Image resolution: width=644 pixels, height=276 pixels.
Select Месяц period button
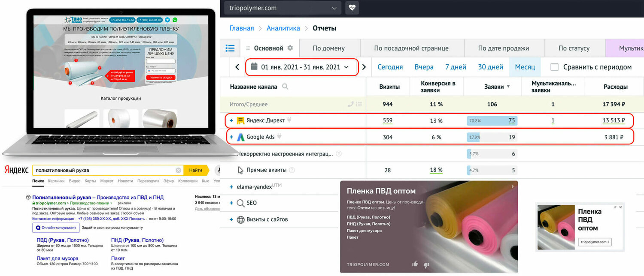click(525, 67)
